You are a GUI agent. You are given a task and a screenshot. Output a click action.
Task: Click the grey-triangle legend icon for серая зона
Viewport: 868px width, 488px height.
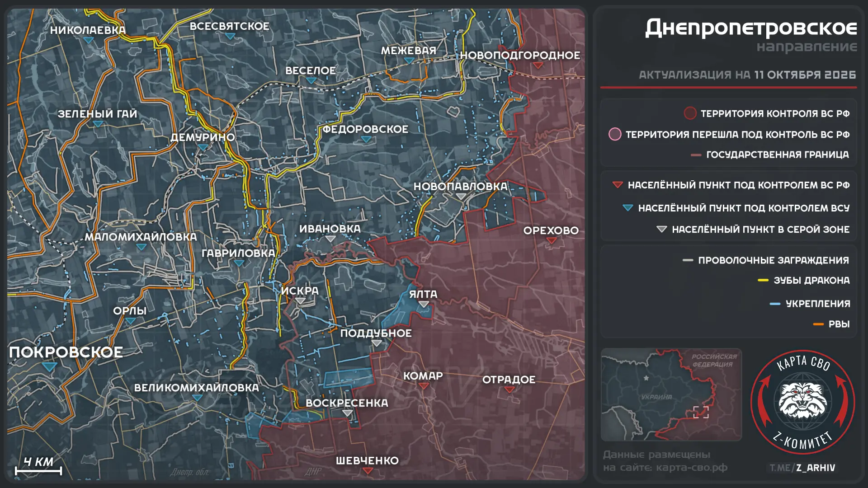[x=661, y=230]
